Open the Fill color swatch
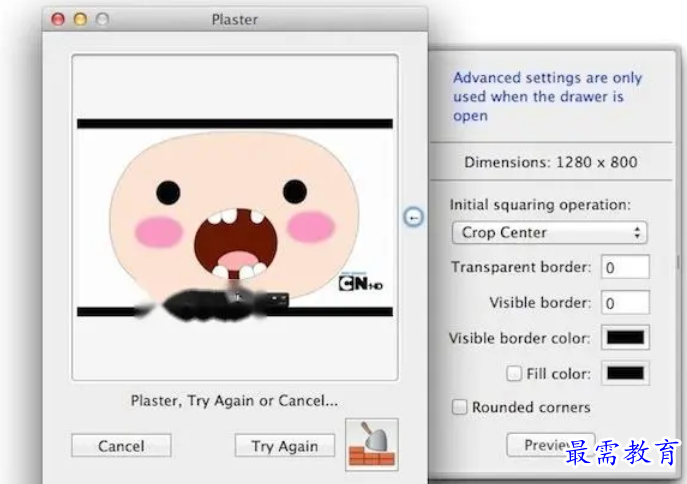687x484 pixels. click(625, 373)
